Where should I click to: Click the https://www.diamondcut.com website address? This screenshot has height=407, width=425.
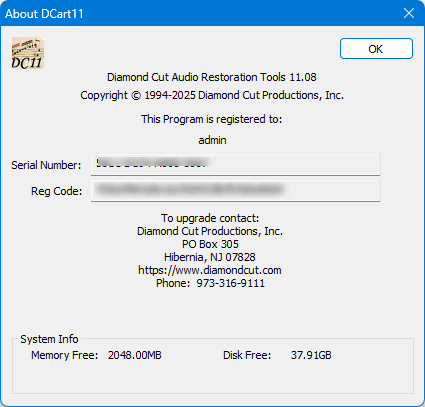click(x=210, y=270)
